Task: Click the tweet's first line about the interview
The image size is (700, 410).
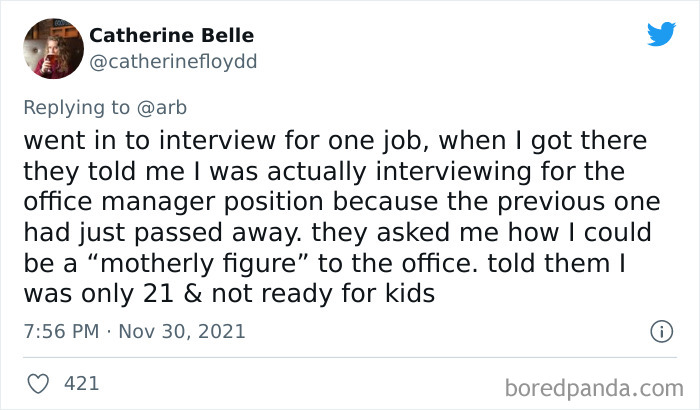Action: [x=335, y=141]
